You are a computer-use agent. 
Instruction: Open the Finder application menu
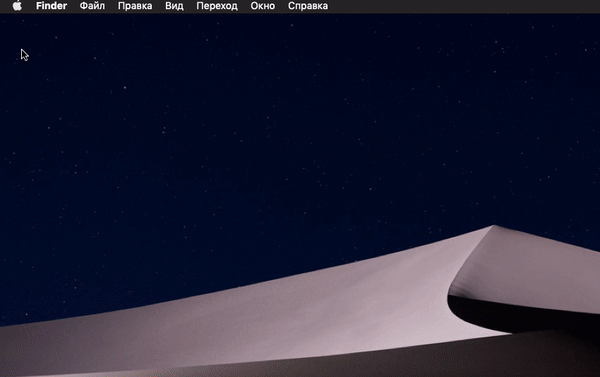[x=51, y=6]
